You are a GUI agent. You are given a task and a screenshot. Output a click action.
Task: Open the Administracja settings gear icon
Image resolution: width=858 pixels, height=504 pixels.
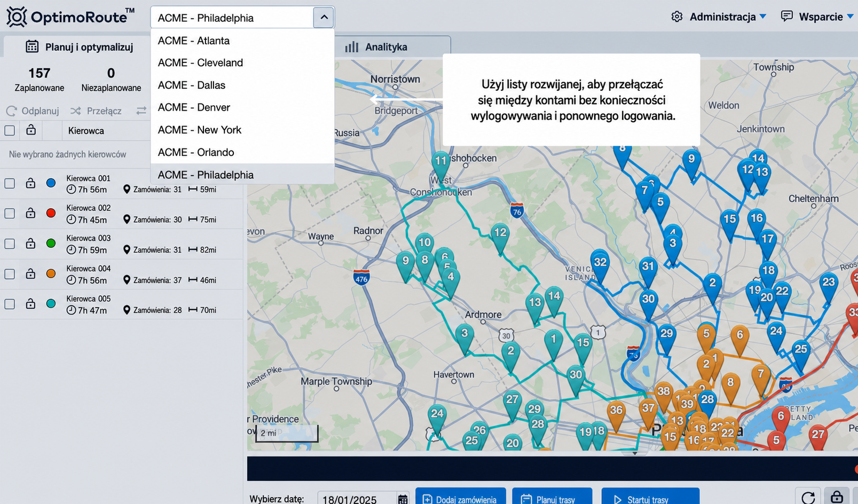677,17
